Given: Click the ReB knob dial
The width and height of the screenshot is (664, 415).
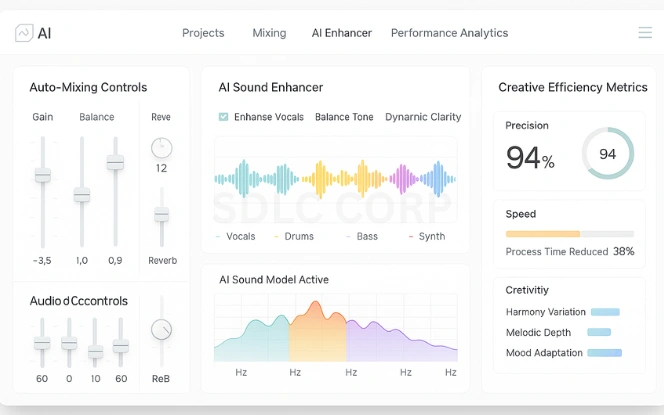Looking at the screenshot, I should [160, 330].
